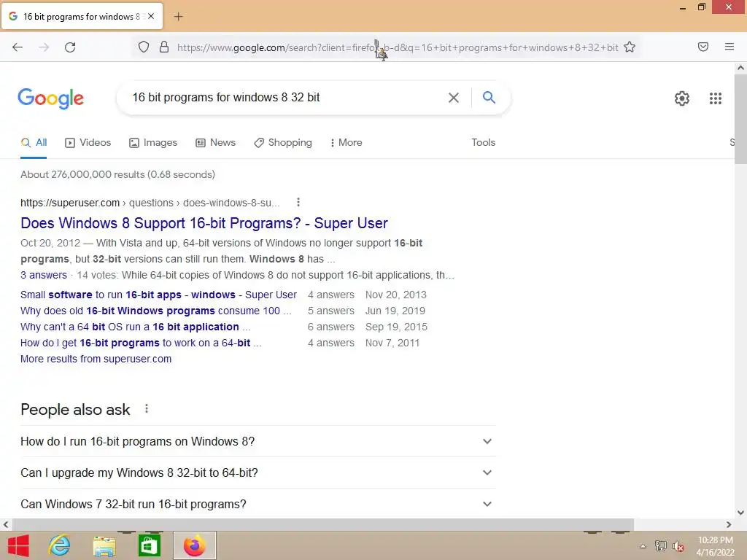The width and height of the screenshot is (747, 560).
Task: Open Windows Store from taskbar
Action: (x=149, y=545)
